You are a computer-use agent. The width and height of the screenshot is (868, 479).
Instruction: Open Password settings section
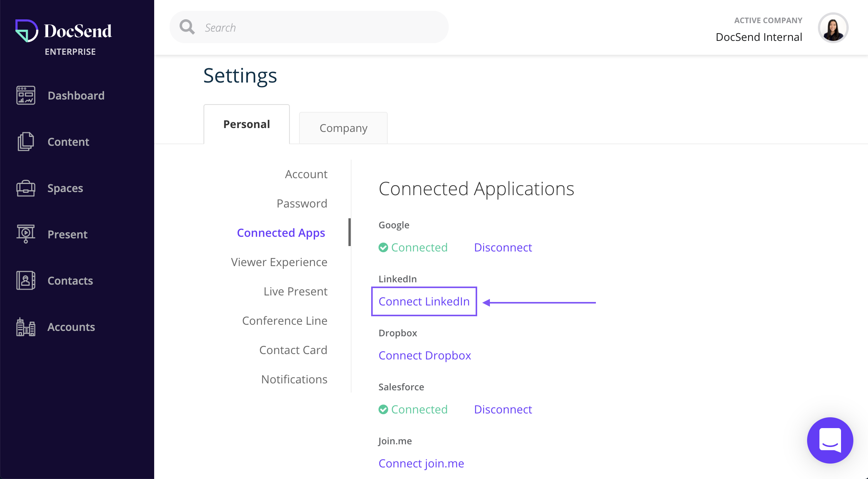(302, 203)
